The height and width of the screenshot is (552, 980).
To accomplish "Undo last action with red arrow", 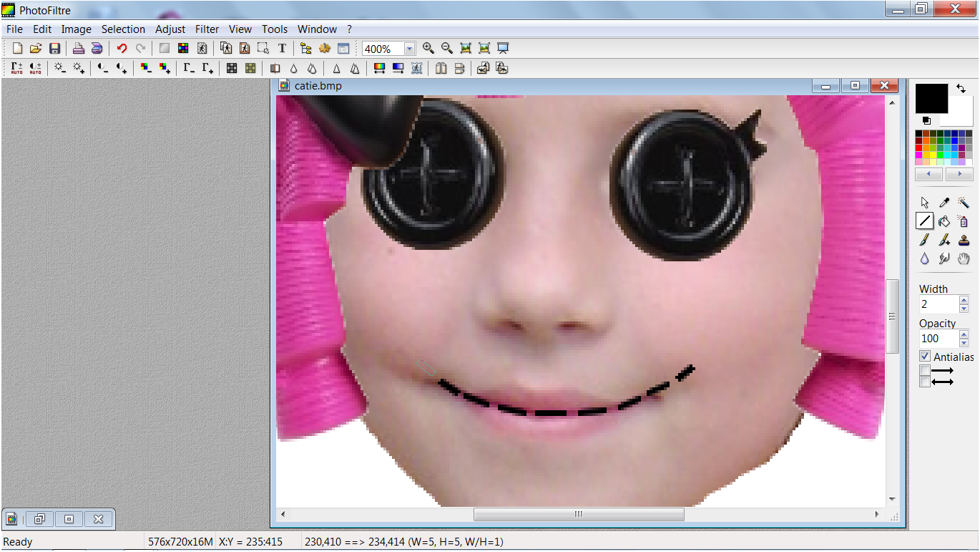I will pos(122,49).
